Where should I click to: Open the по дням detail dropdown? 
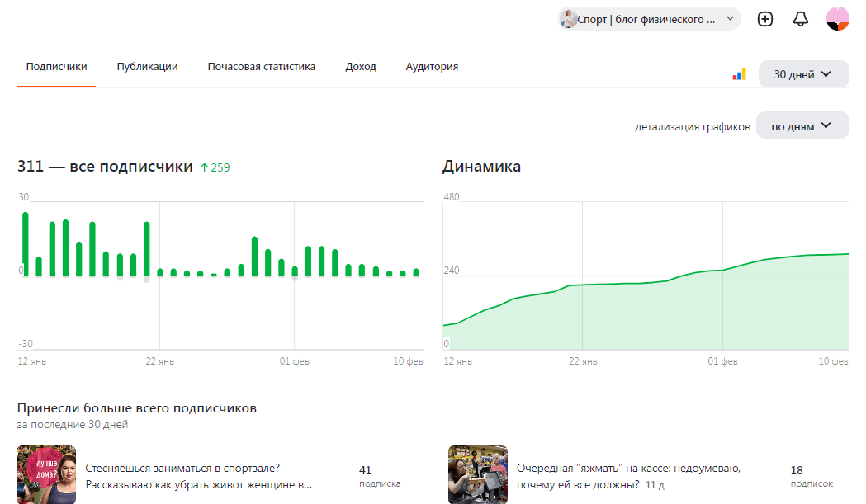(802, 126)
